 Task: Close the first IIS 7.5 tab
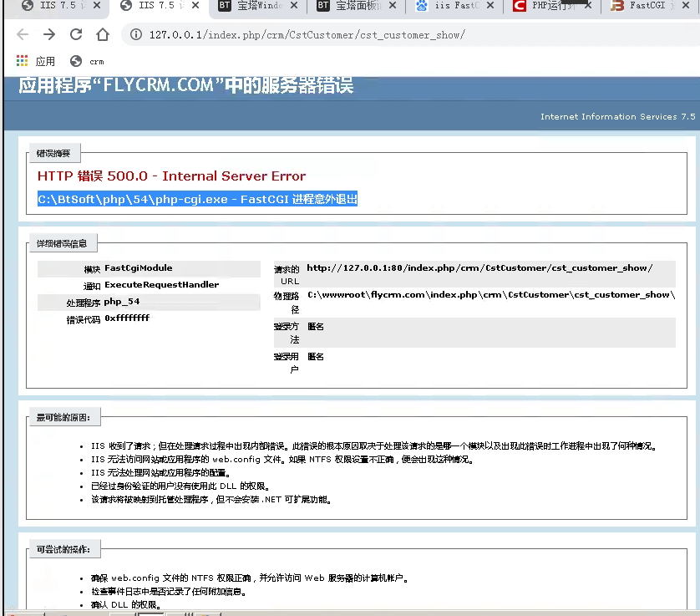tap(97, 5)
